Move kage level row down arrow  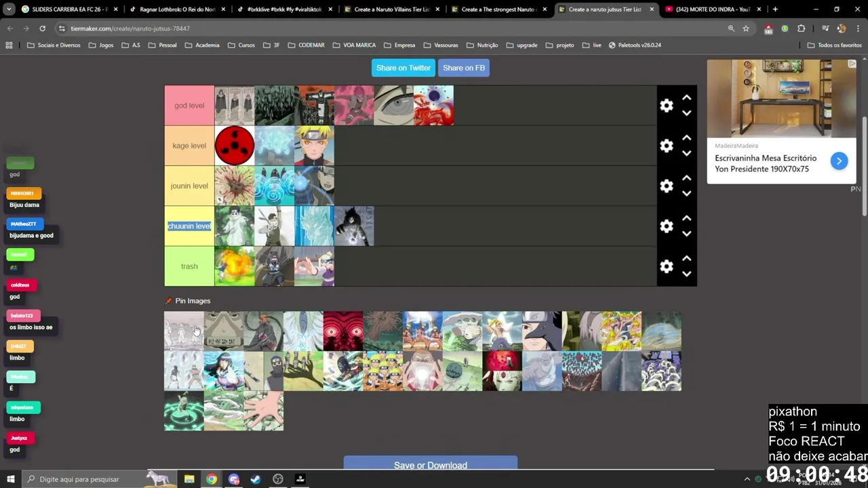pos(686,153)
